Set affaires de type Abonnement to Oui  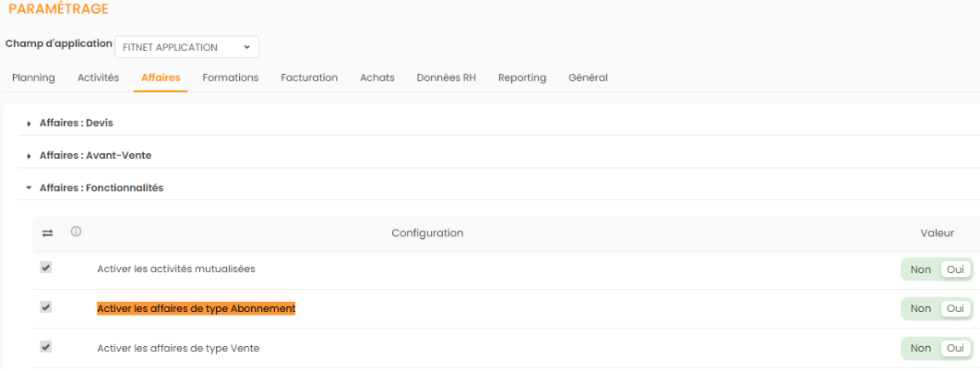955,308
